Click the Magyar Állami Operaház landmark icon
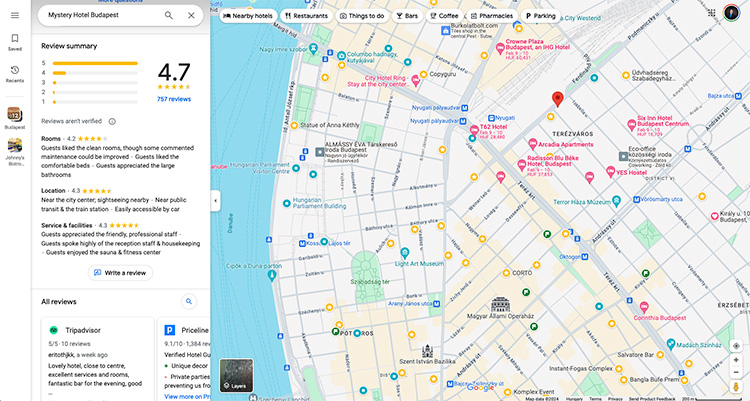This screenshot has width=750, height=401. coord(500,304)
